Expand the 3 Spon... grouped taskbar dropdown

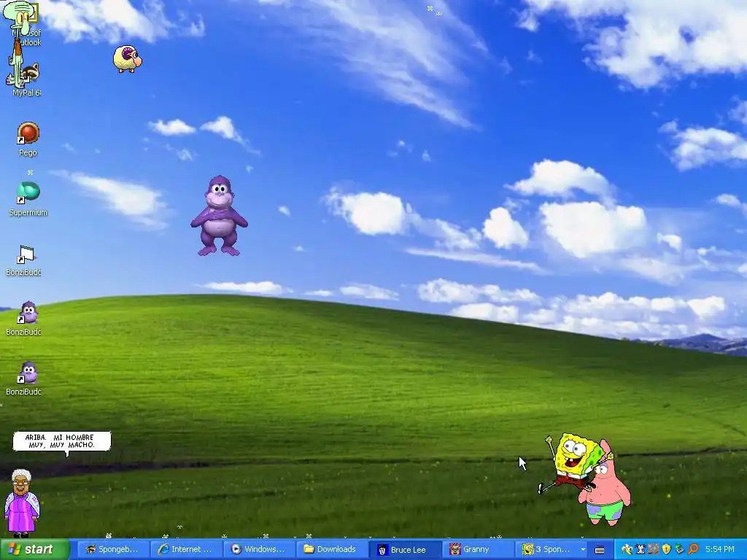(x=583, y=550)
